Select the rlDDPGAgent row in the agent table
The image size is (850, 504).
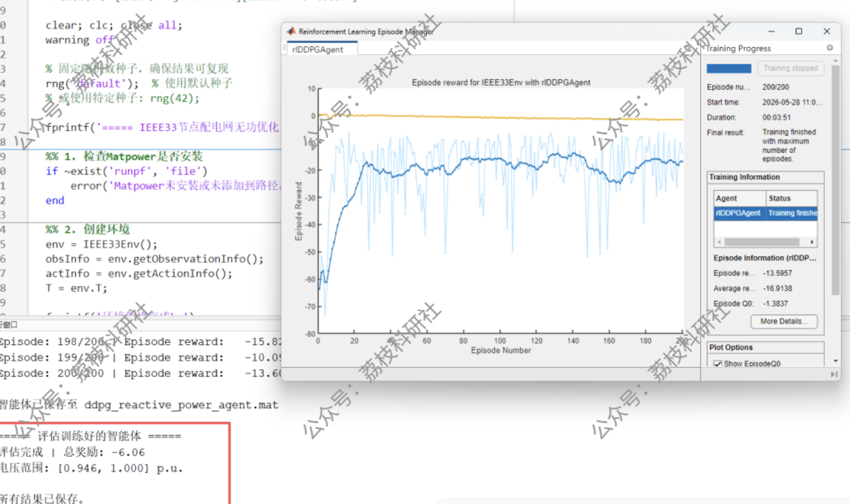(766, 213)
